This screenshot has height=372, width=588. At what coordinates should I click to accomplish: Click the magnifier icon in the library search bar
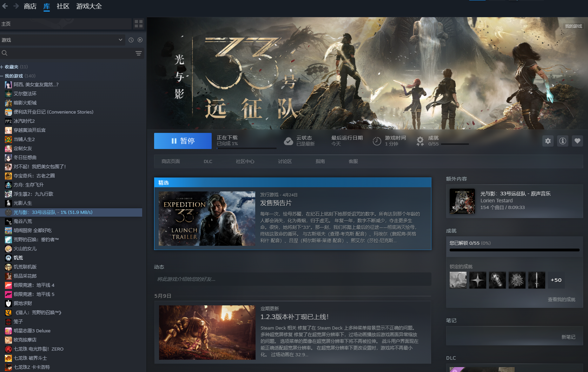click(x=4, y=53)
